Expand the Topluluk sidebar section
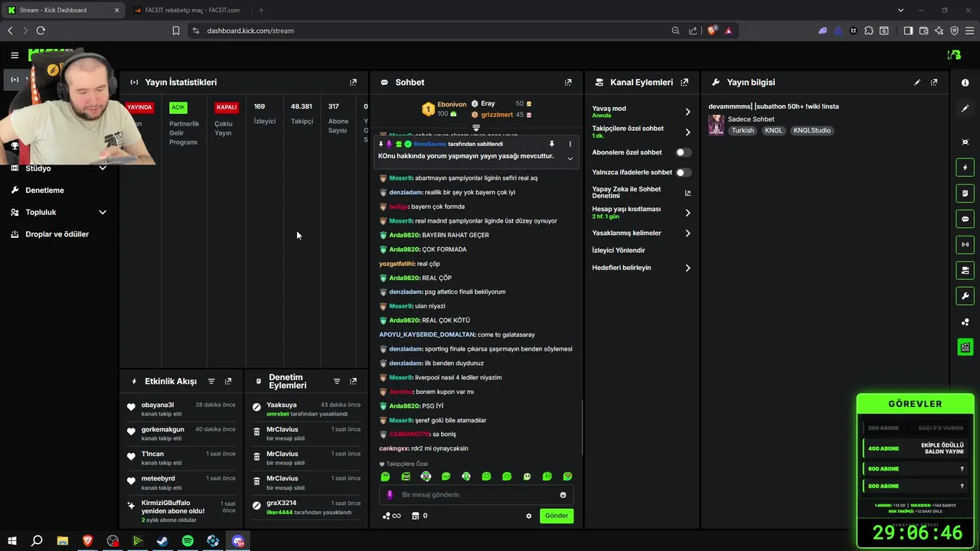The image size is (980, 551). [x=103, y=212]
